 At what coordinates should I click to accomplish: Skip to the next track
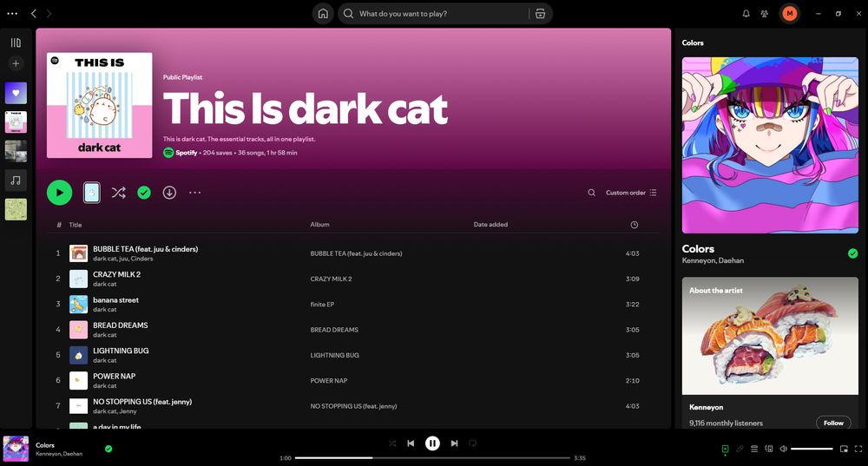tap(454, 443)
